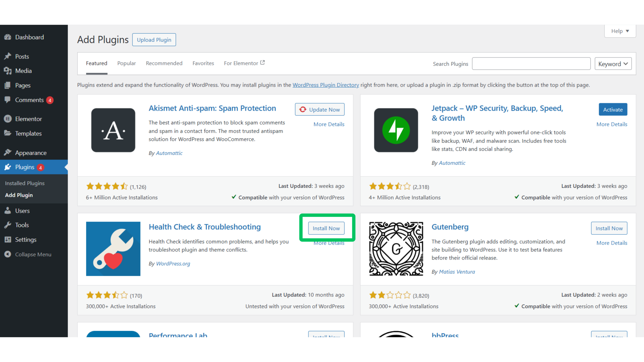This screenshot has height=362, width=644.
Task: Open More Details for Jetpack
Action: [612, 124]
